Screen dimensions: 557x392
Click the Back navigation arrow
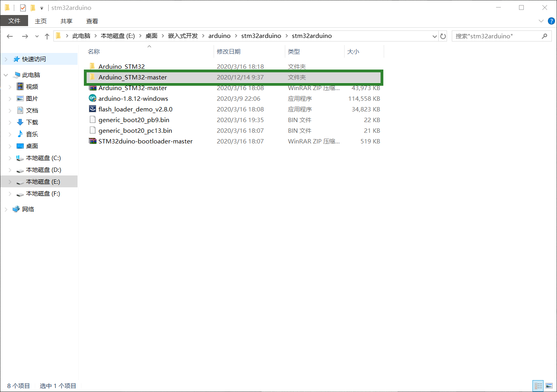pyautogui.click(x=10, y=36)
